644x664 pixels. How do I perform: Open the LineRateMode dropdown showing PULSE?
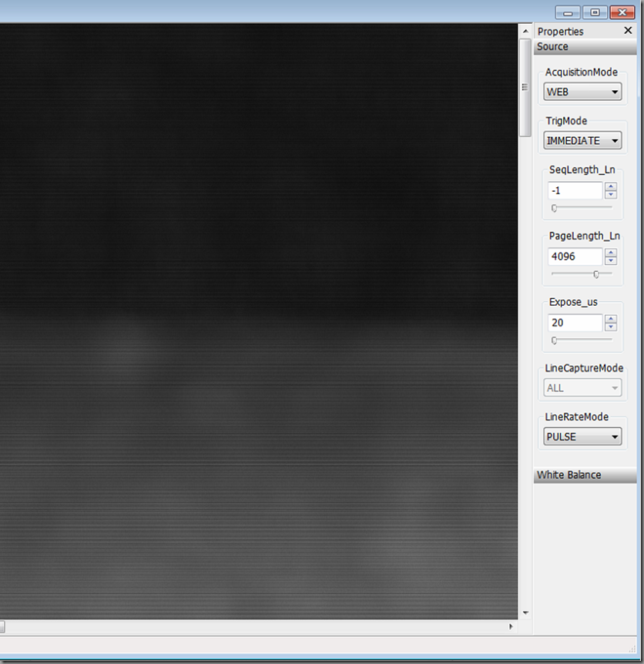tap(582, 437)
